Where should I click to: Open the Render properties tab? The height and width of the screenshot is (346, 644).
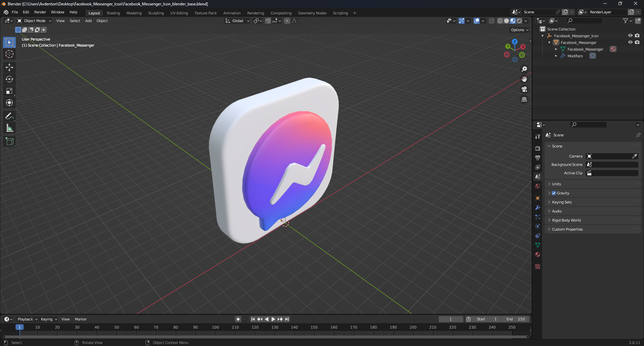point(538,148)
